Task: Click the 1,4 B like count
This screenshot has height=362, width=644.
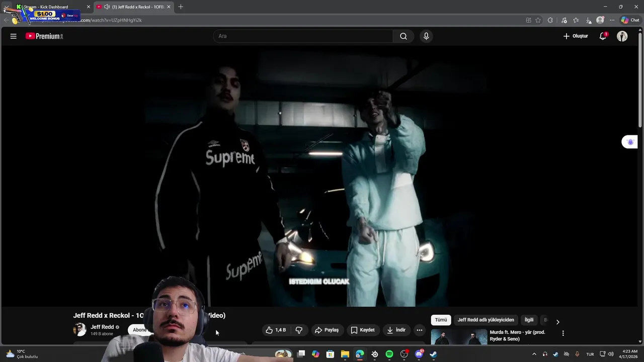Action: tap(281, 330)
